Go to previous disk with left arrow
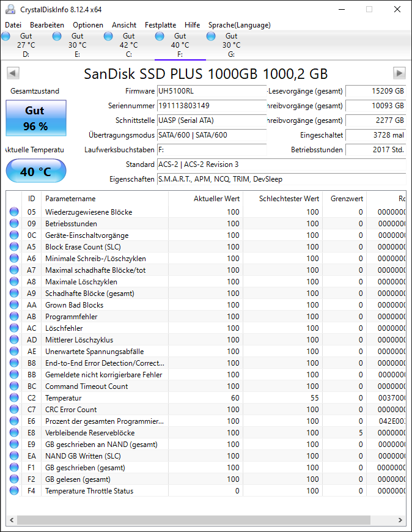Screen dimensions: 412x532 pyautogui.click(x=13, y=73)
